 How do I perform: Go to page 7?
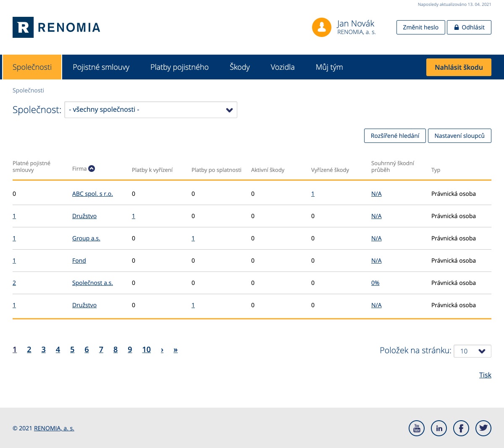(x=101, y=350)
